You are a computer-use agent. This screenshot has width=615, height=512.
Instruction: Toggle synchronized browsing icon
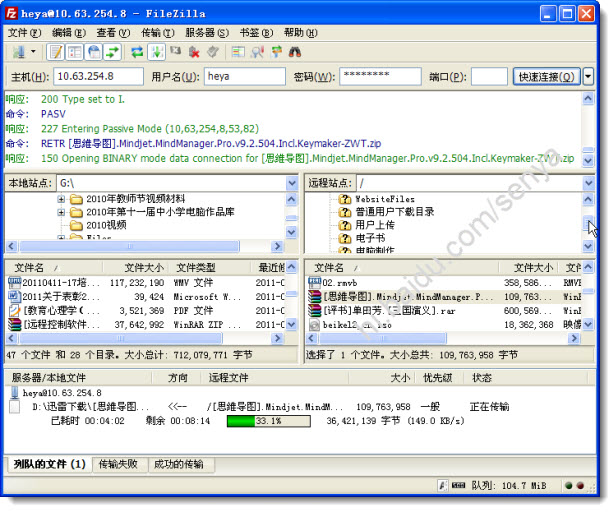pyautogui.click(x=277, y=52)
